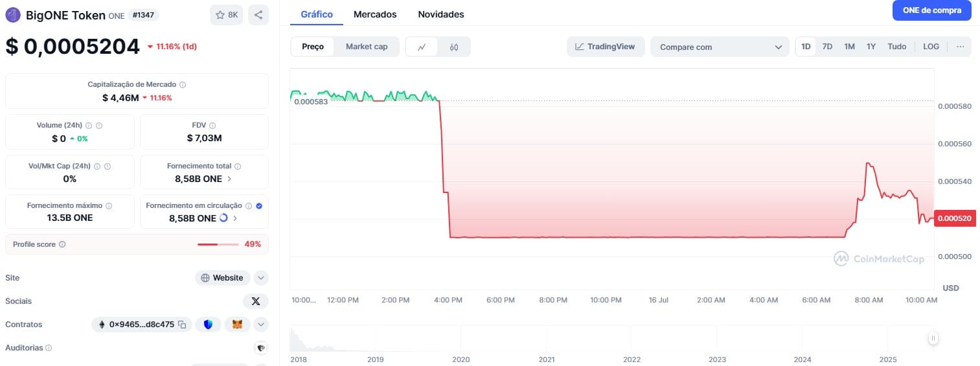Click info icon beside Fornecimento em circulação
This screenshot has height=366, width=980.
coord(248,206)
